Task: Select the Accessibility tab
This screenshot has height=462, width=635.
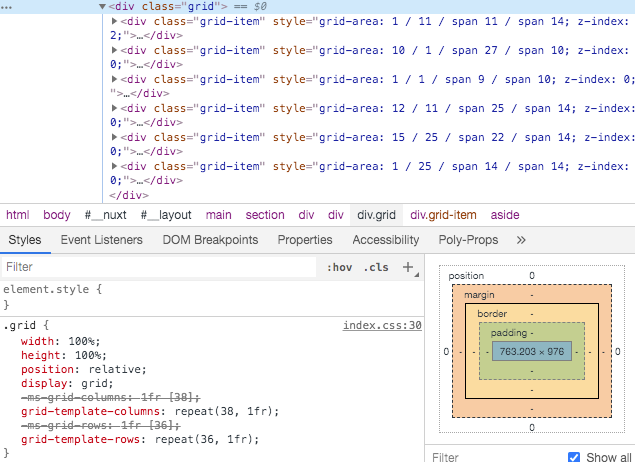Action: click(x=385, y=240)
